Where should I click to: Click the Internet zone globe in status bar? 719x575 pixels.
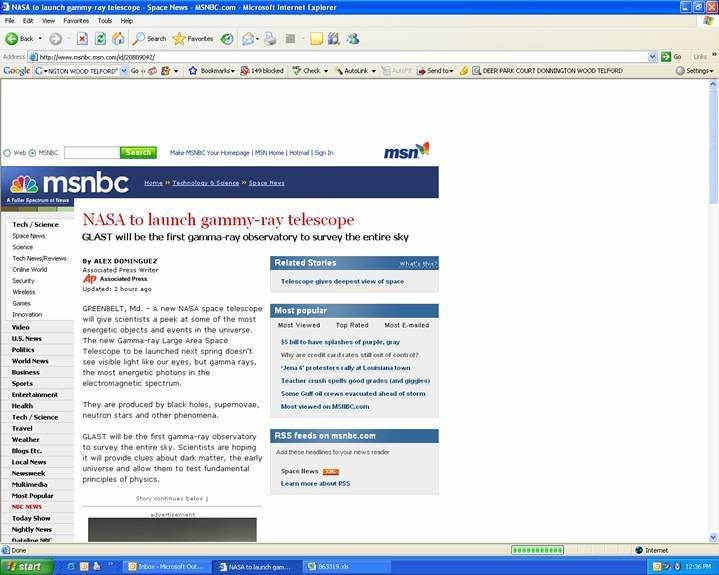(639, 550)
